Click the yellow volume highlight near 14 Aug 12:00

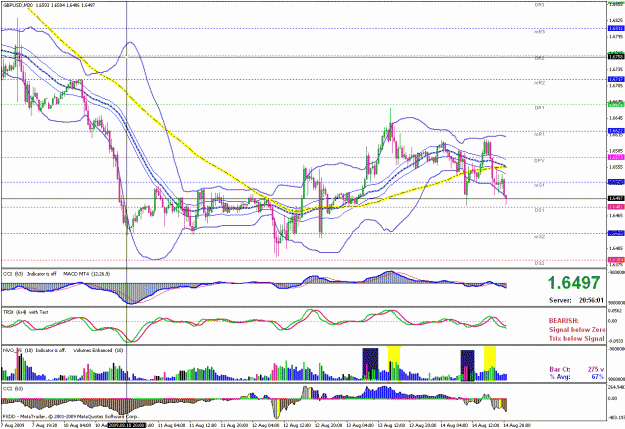(x=490, y=364)
